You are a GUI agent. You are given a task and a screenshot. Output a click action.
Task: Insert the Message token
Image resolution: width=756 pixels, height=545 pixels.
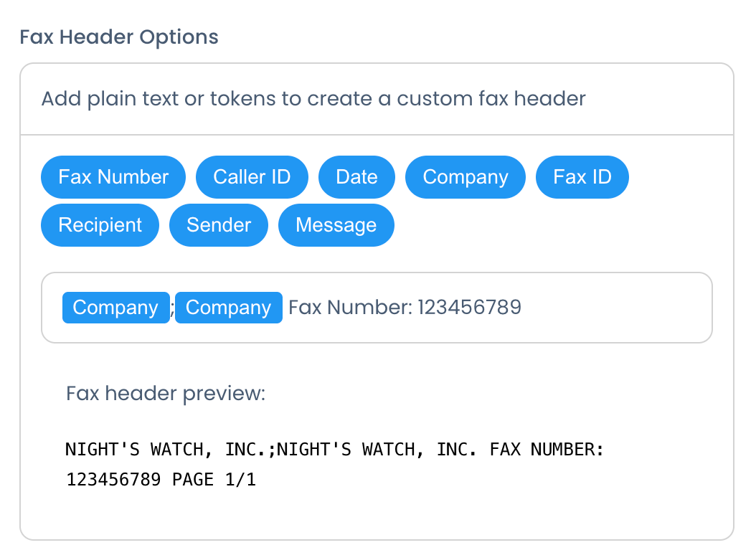(336, 224)
